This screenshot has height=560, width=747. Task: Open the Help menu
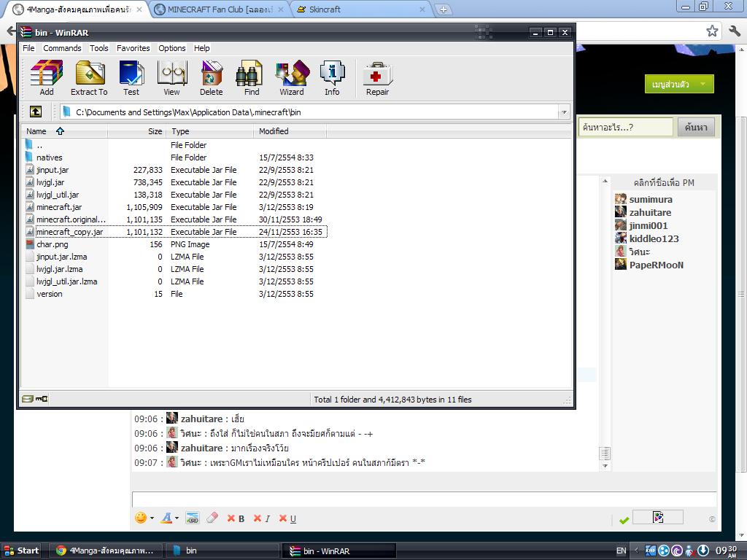pyautogui.click(x=201, y=48)
